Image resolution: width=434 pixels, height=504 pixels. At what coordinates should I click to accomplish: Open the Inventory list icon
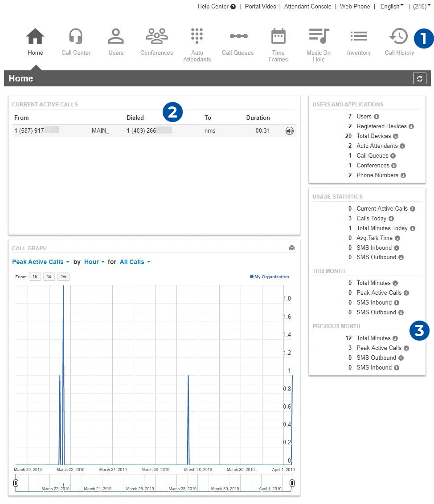[358, 36]
